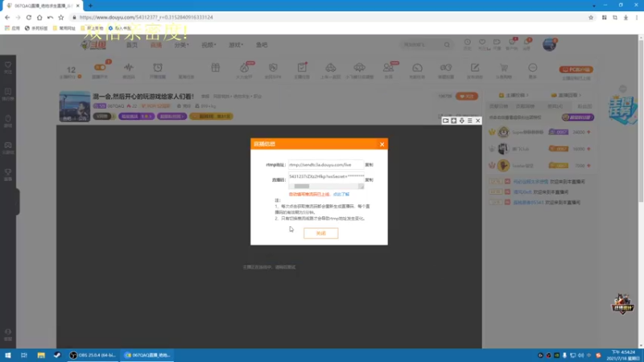
Task: Click the orange follow heart button
Action: [467, 96]
